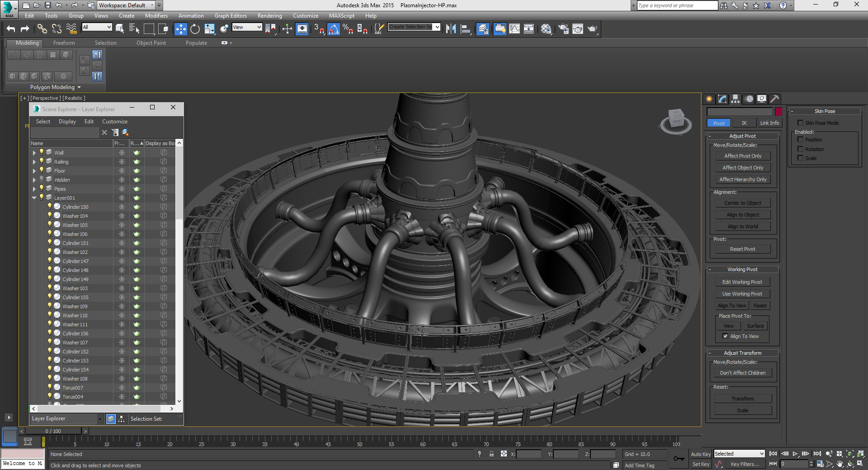Open the Rendering menu
This screenshot has height=470, width=868.
click(x=269, y=16)
